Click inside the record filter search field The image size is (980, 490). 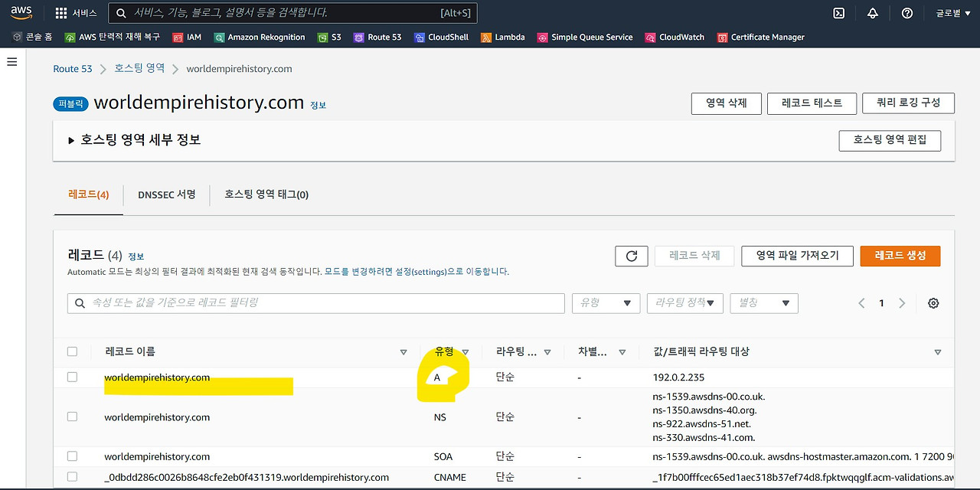tap(306, 302)
